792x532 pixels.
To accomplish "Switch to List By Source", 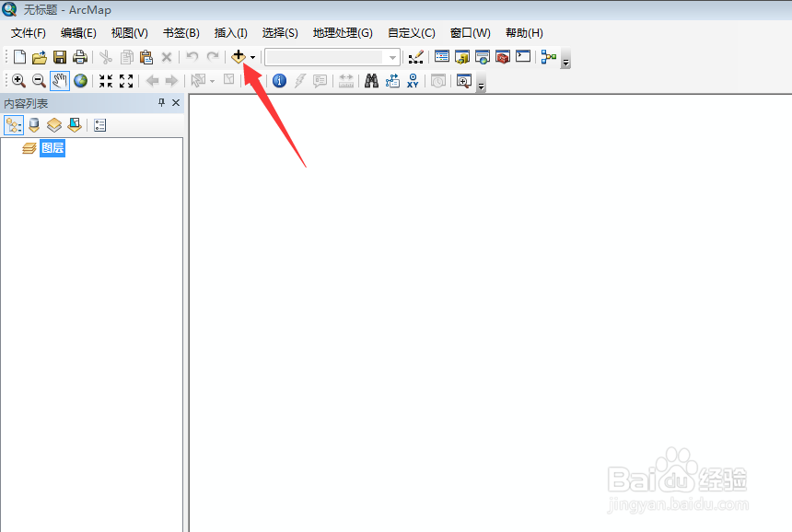I will 34,125.
